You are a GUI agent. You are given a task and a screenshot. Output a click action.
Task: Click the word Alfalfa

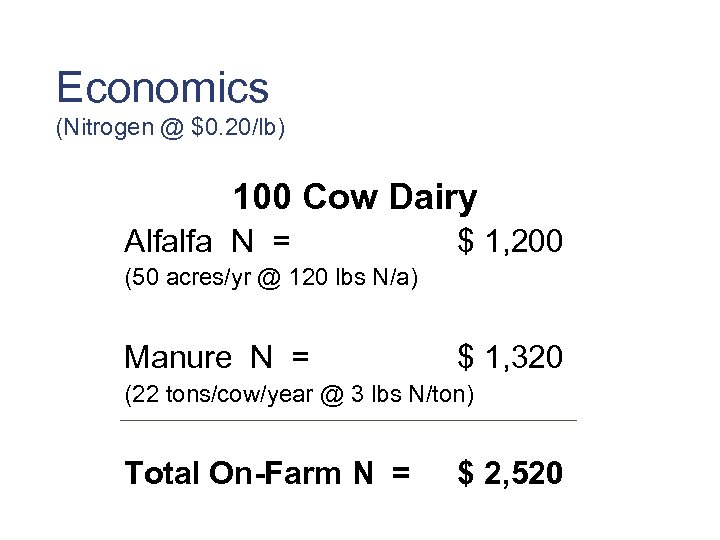168,241
